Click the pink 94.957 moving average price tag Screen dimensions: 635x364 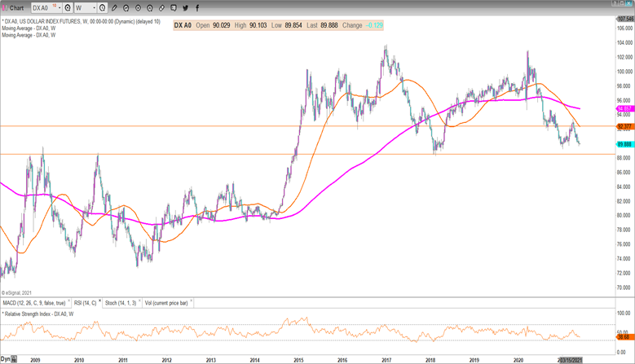tap(624, 107)
